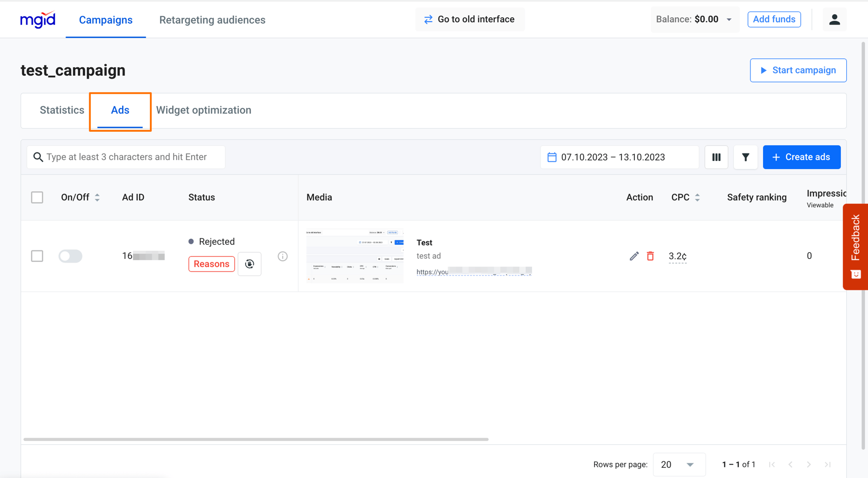Open the filter options panel

click(x=745, y=157)
